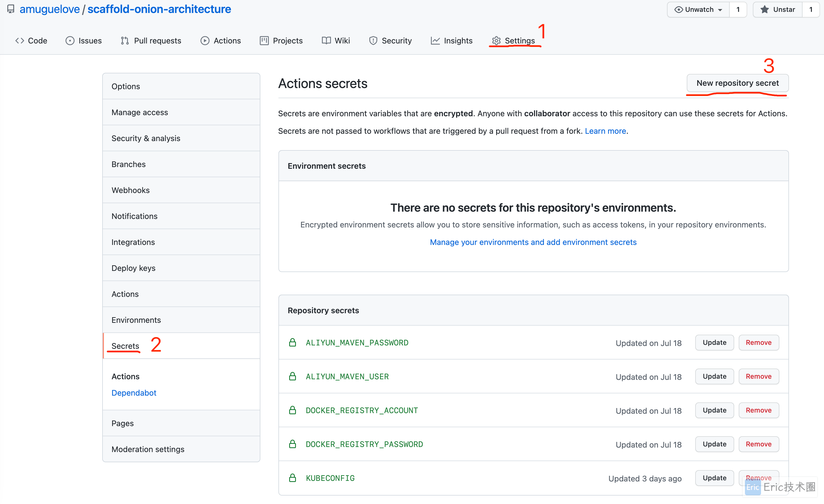Click the Wiki book icon
Viewport: 824px width, 504px height.
(x=326, y=41)
